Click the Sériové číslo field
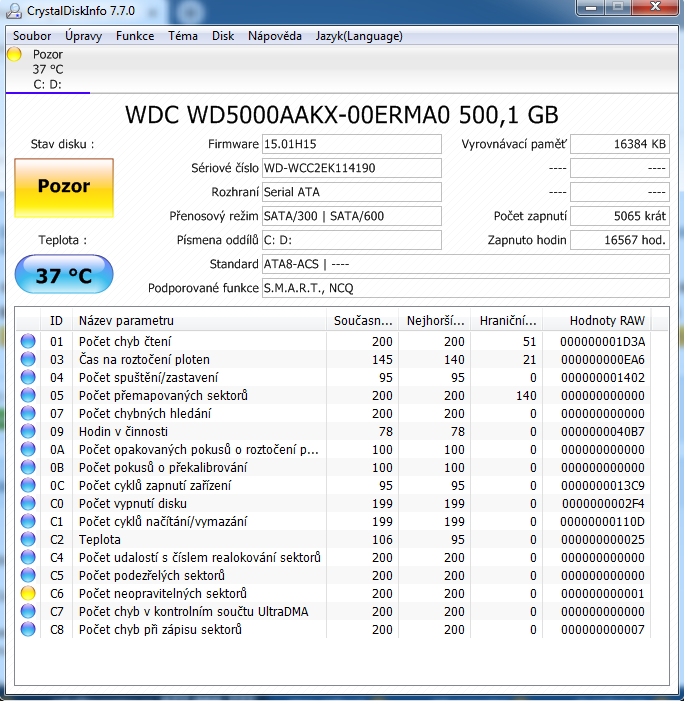The image size is (684, 701). [351, 168]
